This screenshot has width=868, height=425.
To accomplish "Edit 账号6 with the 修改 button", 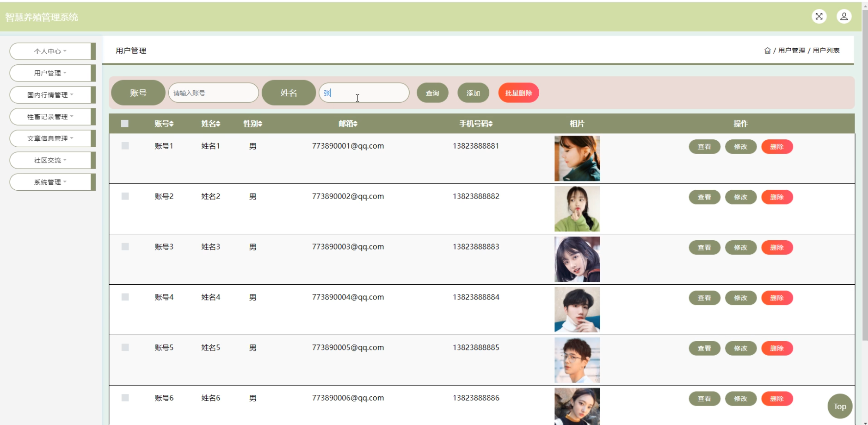I will (x=740, y=399).
